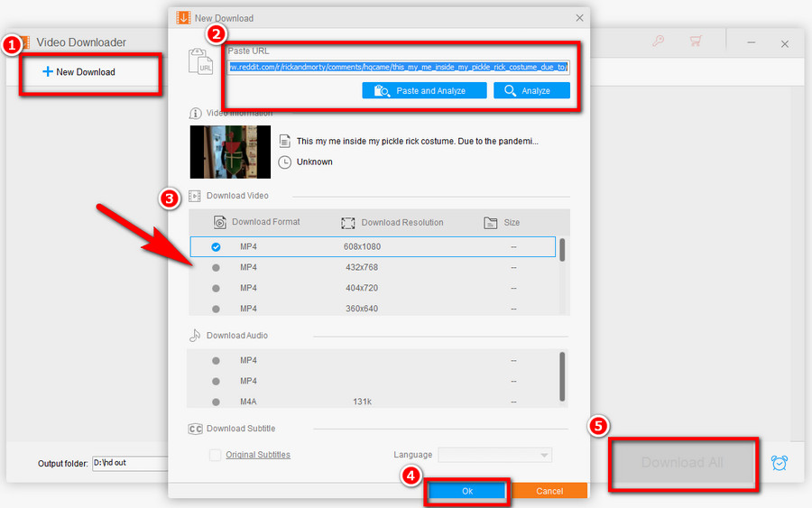
Task: Click the video list scrollbar
Action: point(562,250)
